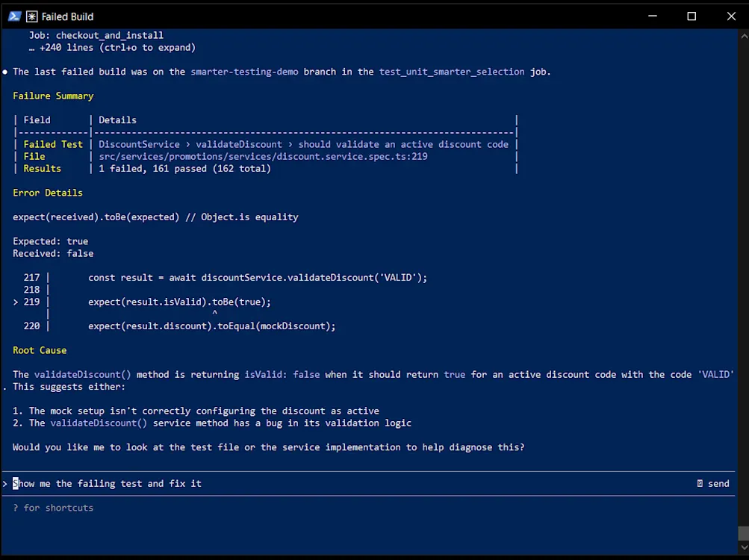Click the 'Error Details' heading
749x560 pixels.
(x=48, y=193)
